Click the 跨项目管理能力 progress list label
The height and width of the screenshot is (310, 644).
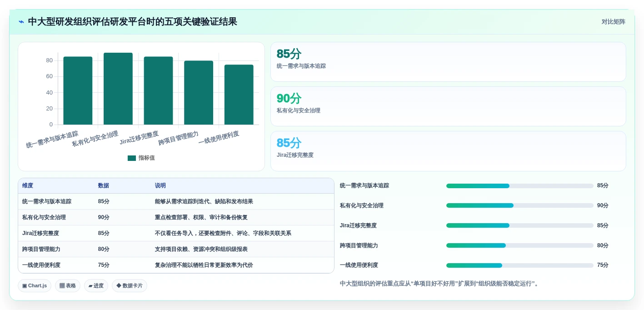pyautogui.click(x=359, y=246)
